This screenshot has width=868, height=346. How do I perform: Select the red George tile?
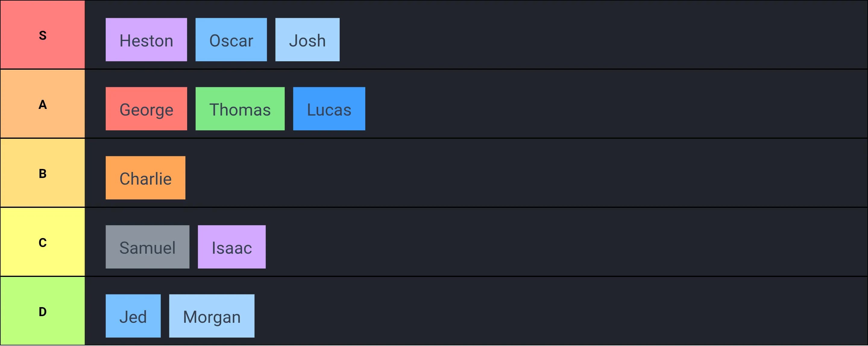pos(146,109)
